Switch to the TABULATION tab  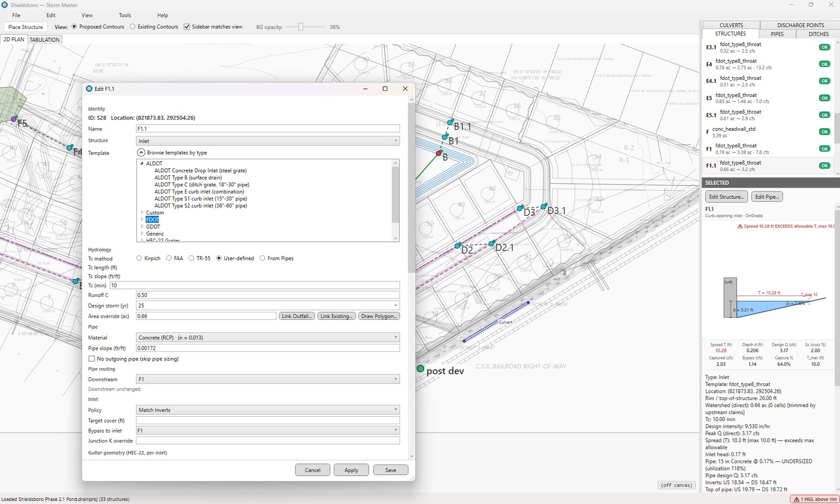point(45,39)
